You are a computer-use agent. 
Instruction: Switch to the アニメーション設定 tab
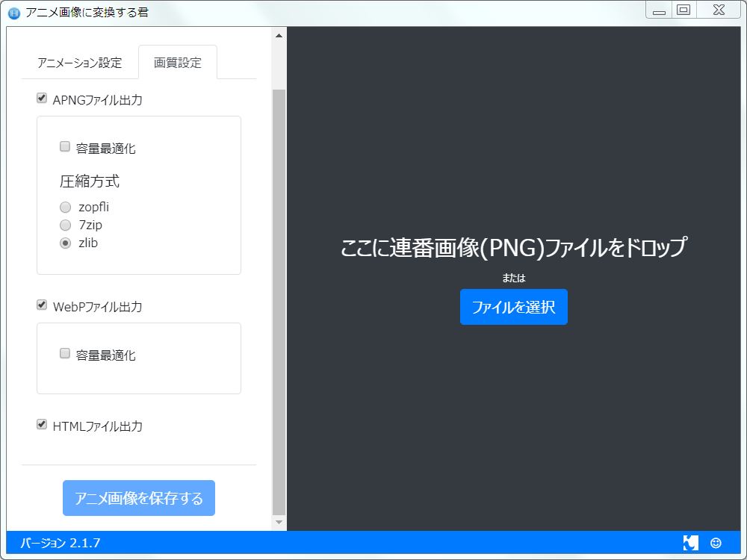80,63
